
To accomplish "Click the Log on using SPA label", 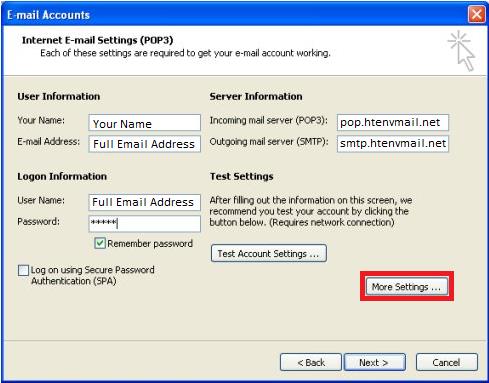I will pos(93,275).
